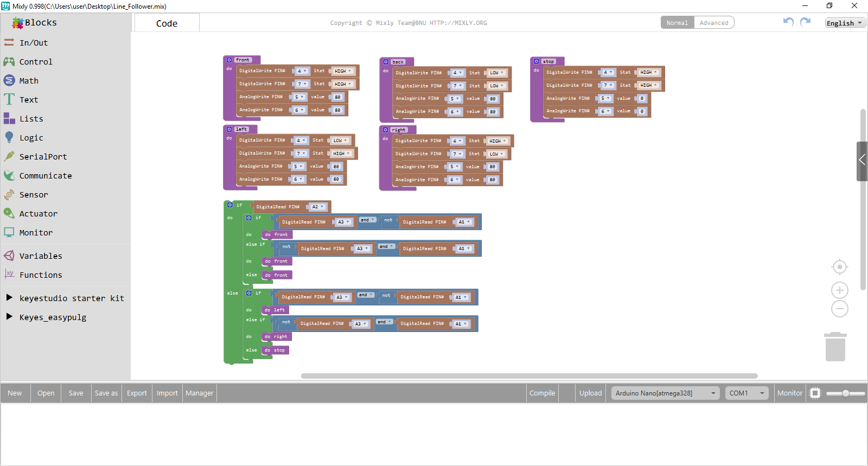Expand the side panel arrow on the right edge
Screen dimensions: 868x466
click(862, 161)
